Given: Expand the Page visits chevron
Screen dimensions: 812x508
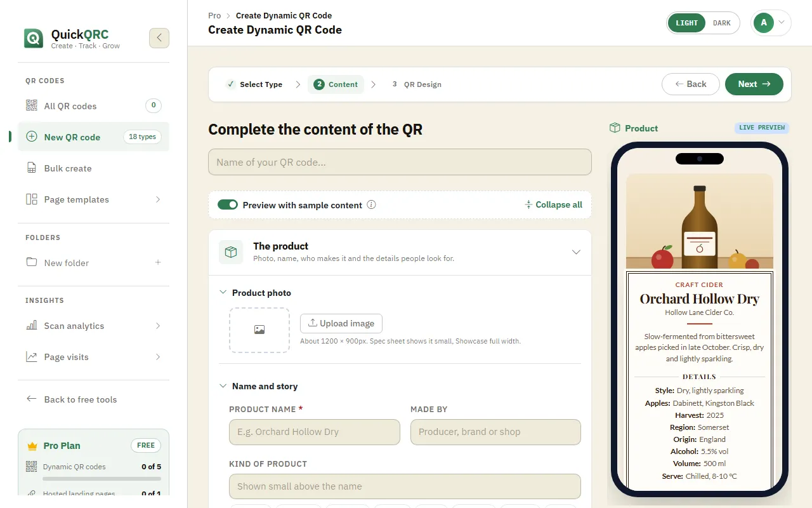Looking at the screenshot, I should [x=158, y=357].
